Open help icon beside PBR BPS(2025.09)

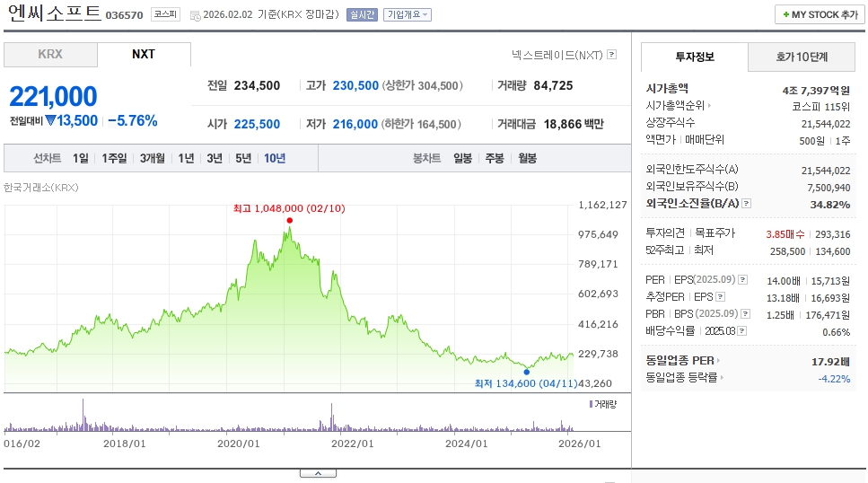pyautogui.click(x=746, y=314)
